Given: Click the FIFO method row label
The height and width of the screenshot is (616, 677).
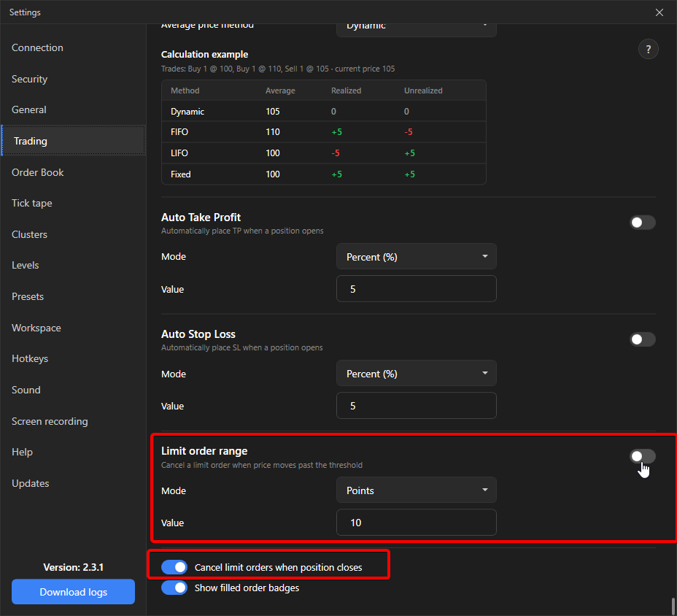Looking at the screenshot, I should [x=179, y=132].
